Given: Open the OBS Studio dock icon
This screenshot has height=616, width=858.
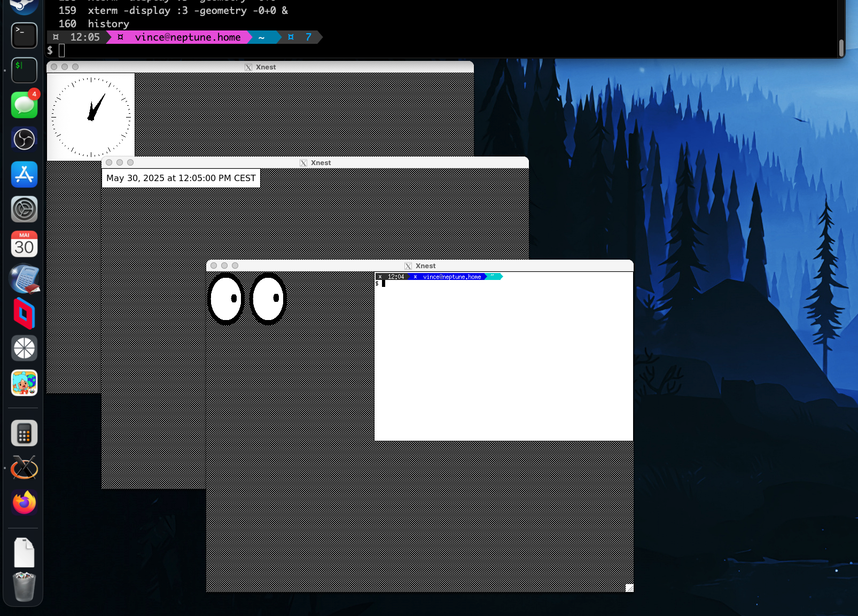Looking at the screenshot, I should [24, 139].
